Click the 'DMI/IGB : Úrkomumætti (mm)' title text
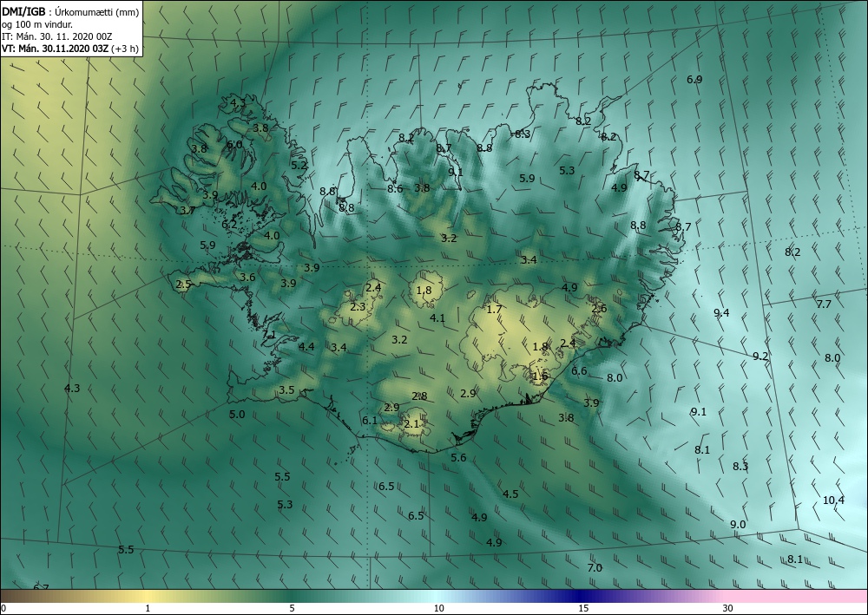Screen dimensions: 868x615 pos(70,11)
